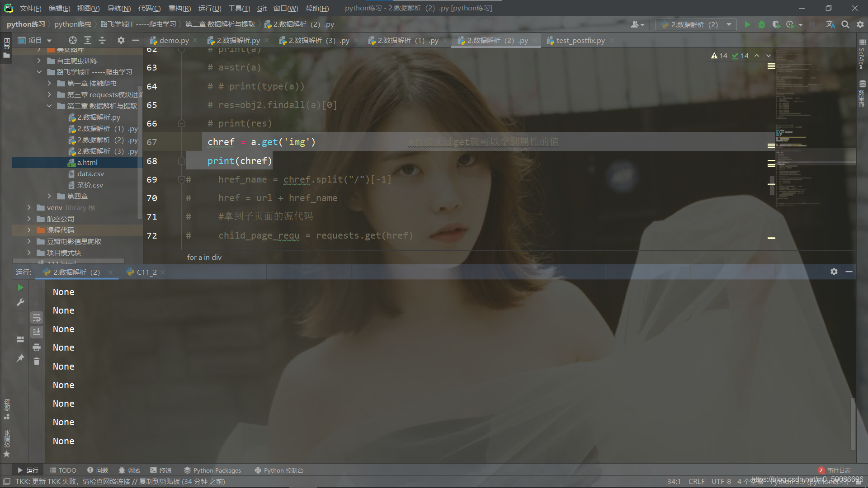The width and height of the screenshot is (868, 488).
Task: Clear run console with trash icon
Action: point(37,361)
